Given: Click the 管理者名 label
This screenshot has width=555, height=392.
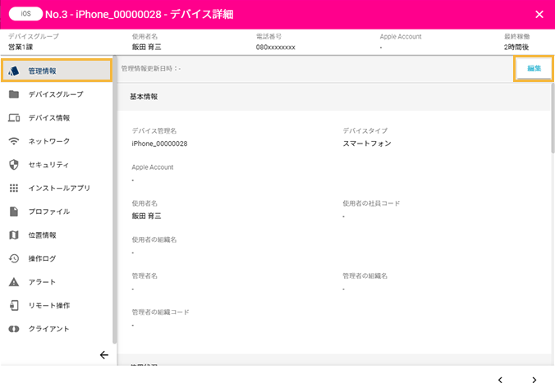Looking at the screenshot, I should (144, 276).
